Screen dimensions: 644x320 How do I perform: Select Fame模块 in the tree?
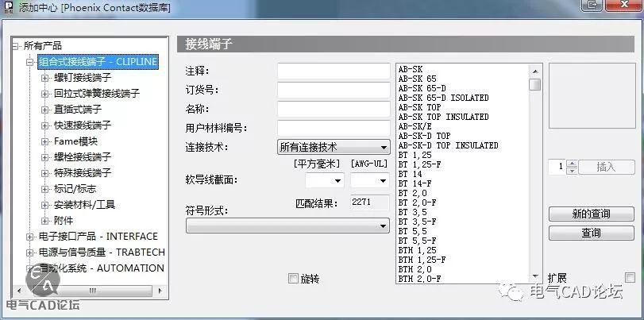76,141
